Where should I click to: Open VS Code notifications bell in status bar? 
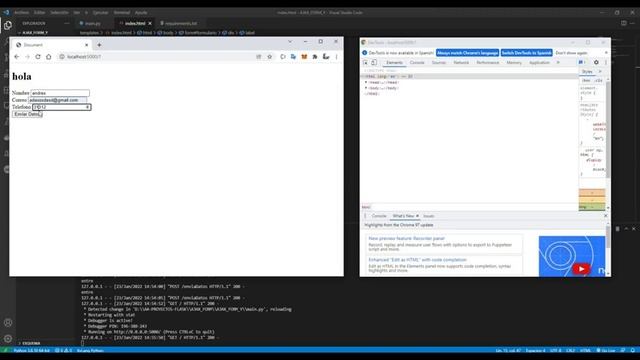click(x=633, y=350)
